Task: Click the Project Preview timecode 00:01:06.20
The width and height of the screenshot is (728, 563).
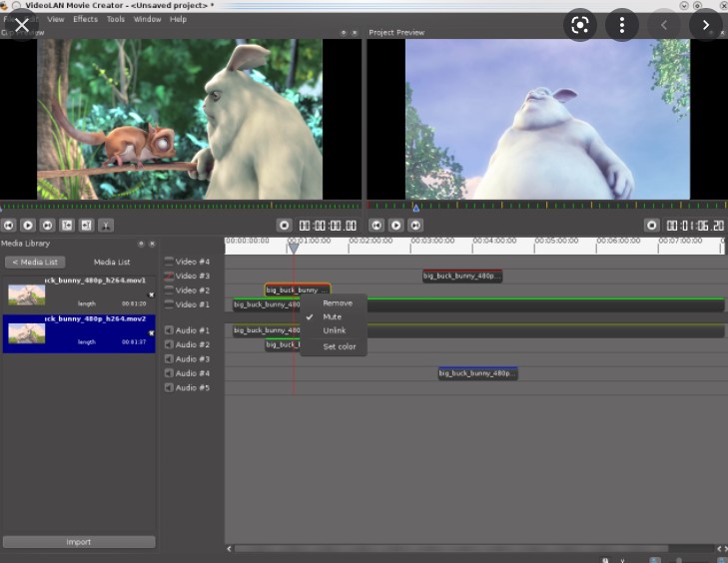Action: (695, 226)
